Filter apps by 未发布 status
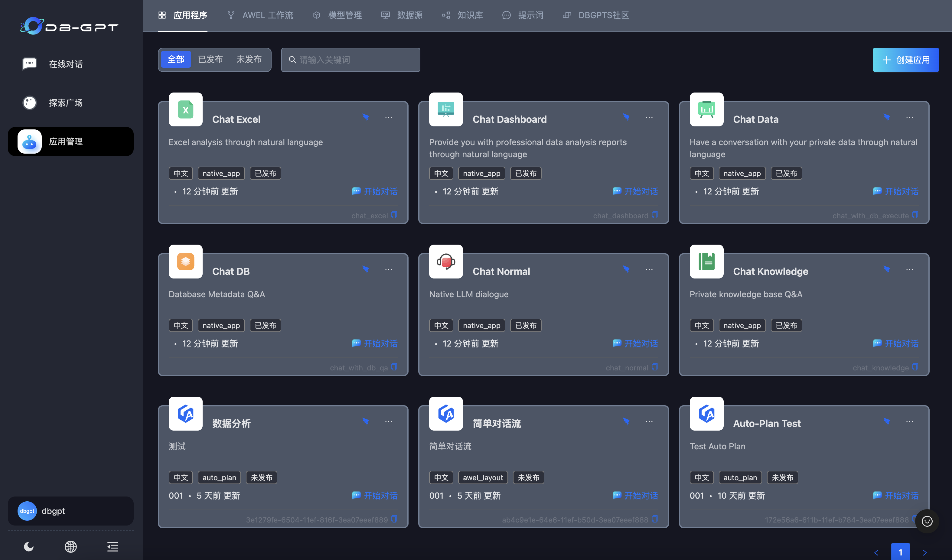 point(249,60)
